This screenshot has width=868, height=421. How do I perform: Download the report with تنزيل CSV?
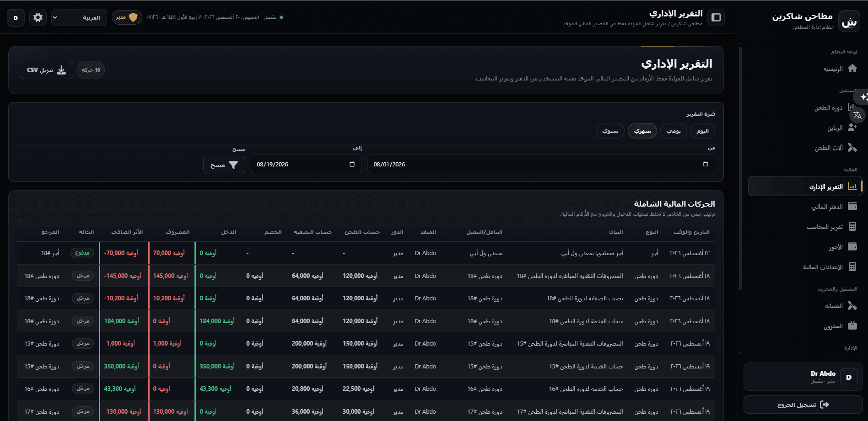(46, 70)
